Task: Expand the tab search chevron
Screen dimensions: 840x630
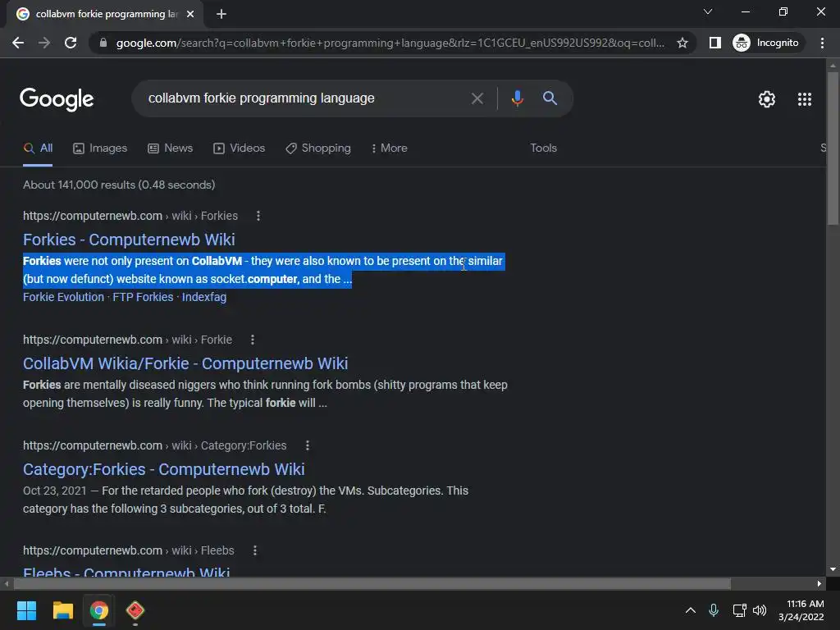Action: coord(708,11)
